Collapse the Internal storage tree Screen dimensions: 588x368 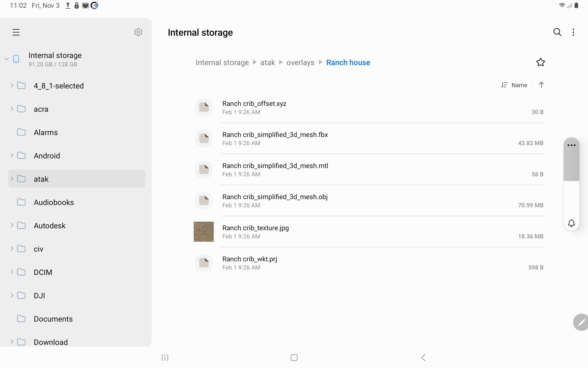(7, 59)
